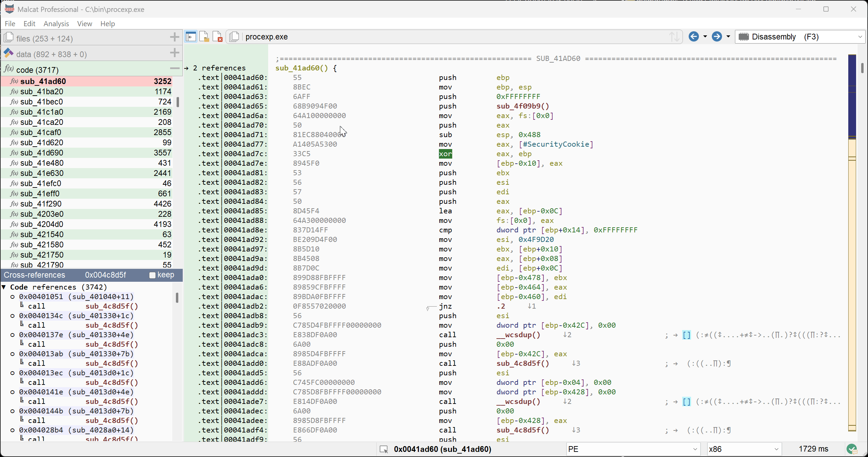
Task: Click the sub_41ad60() function header
Action: point(301,68)
